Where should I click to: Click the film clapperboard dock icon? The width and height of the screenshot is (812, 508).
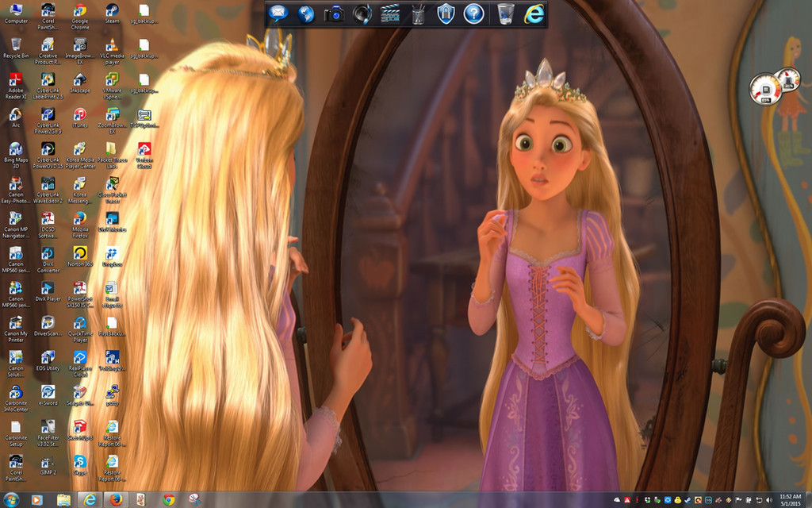pyautogui.click(x=390, y=14)
